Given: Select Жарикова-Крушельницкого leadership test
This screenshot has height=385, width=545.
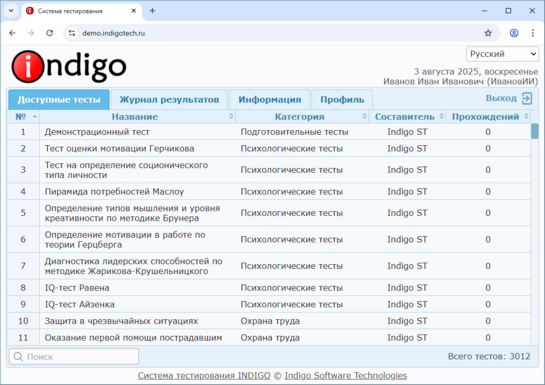Looking at the screenshot, I should click(269, 266).
